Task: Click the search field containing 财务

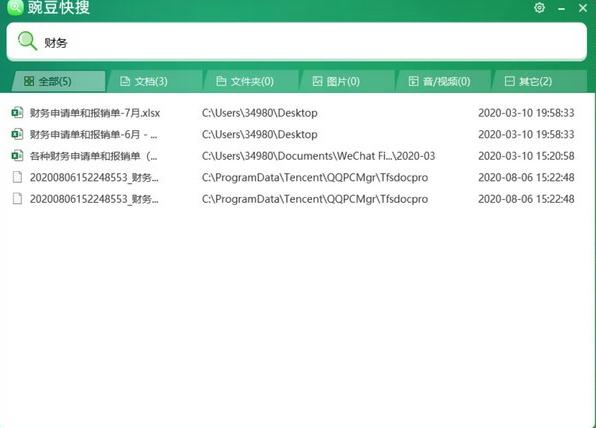Action: click(296, 41)
